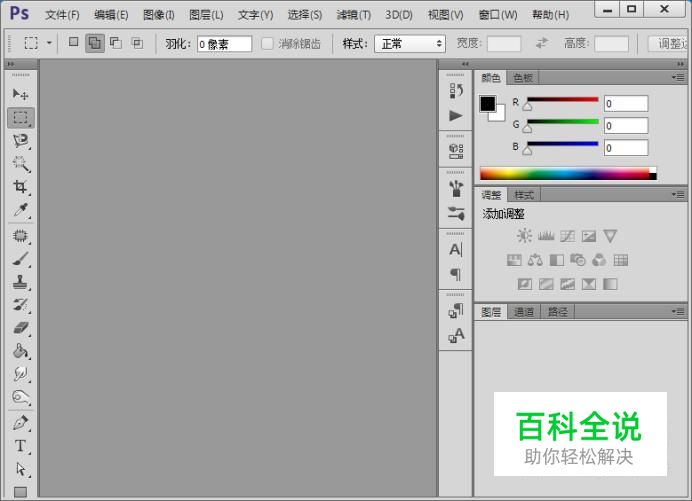The height and width of the screenshot is (501, 692).
Task: Select the Healing Brush tool
Action: pos(20,236)
